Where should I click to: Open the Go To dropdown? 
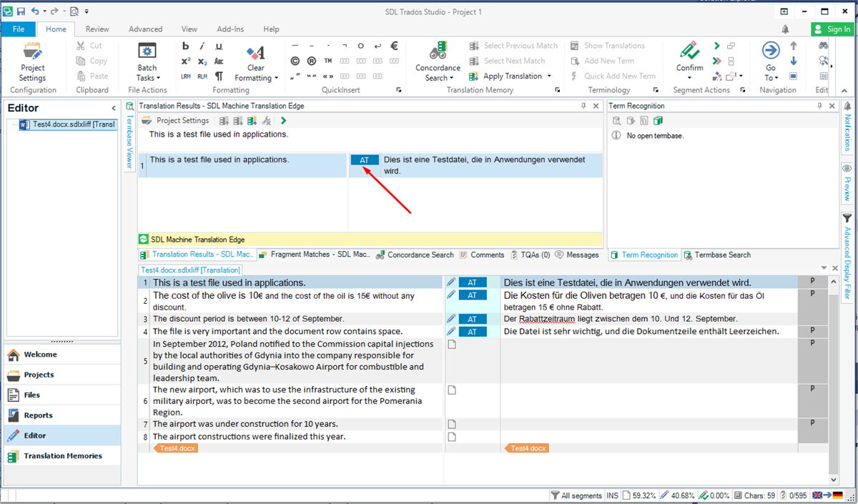(771, 61)
